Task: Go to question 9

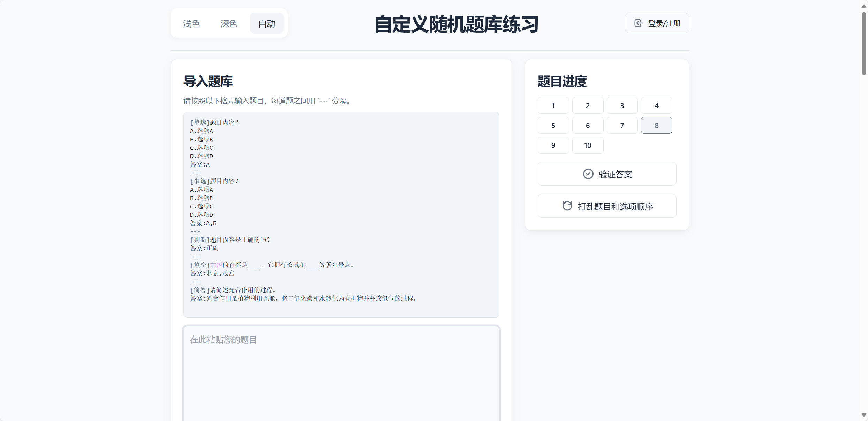Action: point(553,146)
